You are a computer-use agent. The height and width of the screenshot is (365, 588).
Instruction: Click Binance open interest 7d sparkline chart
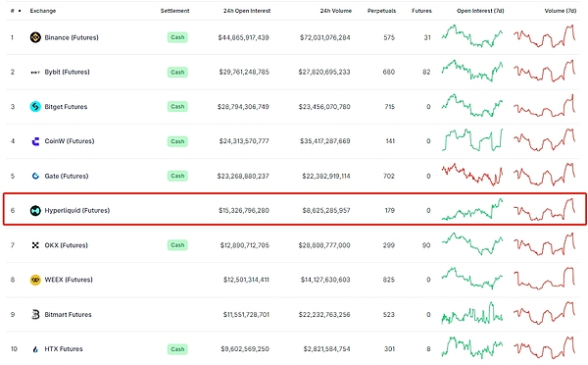(472, 36)
